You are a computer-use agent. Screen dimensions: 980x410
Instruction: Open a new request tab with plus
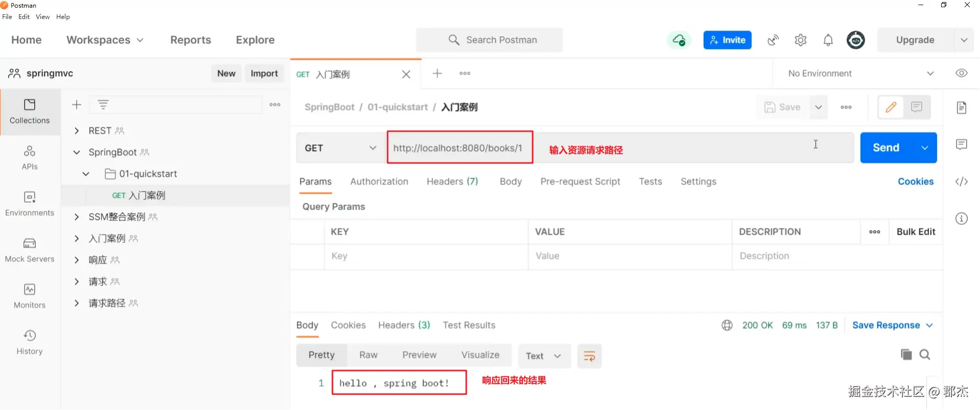[437, 74]
